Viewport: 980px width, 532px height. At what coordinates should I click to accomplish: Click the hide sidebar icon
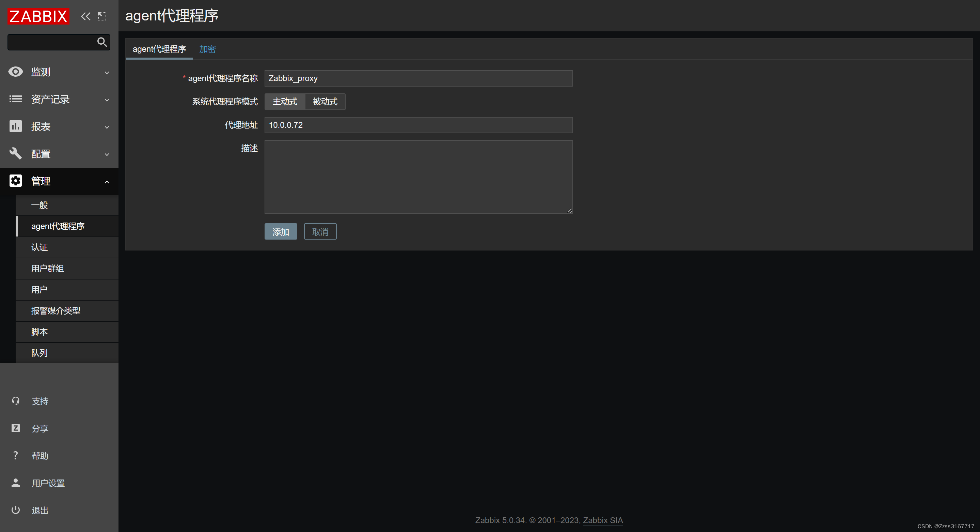(102, 16)
